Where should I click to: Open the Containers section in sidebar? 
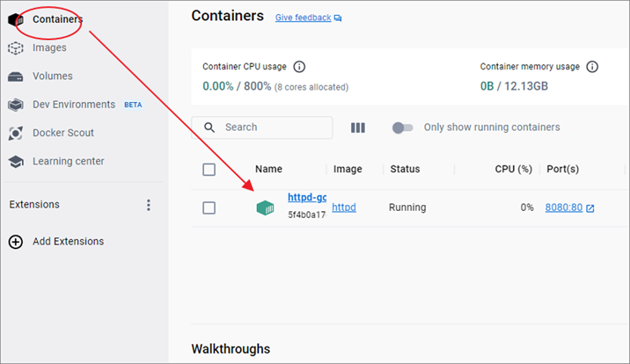click(x=58, y=19)
